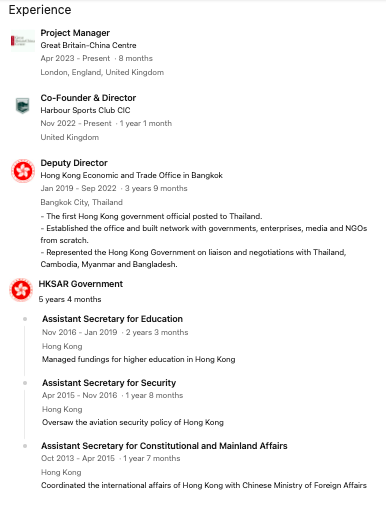The width and height of the screenshot is (386, 508).
Task: Click Hong Kong emblem beside Deputy Director
Action: click(23, 171)
